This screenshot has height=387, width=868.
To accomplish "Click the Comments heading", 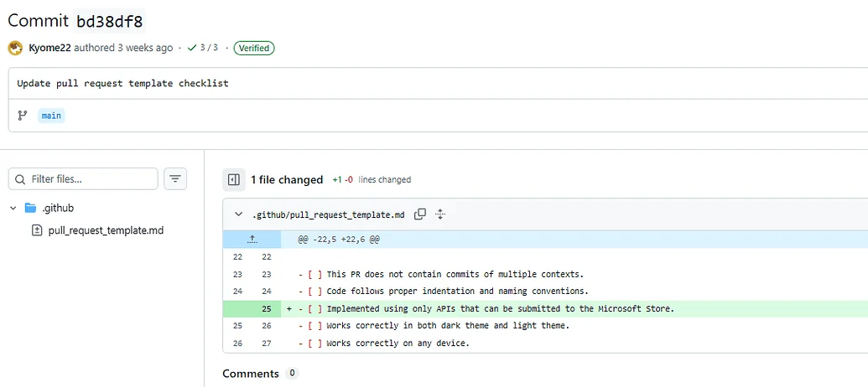I will 251,374.
